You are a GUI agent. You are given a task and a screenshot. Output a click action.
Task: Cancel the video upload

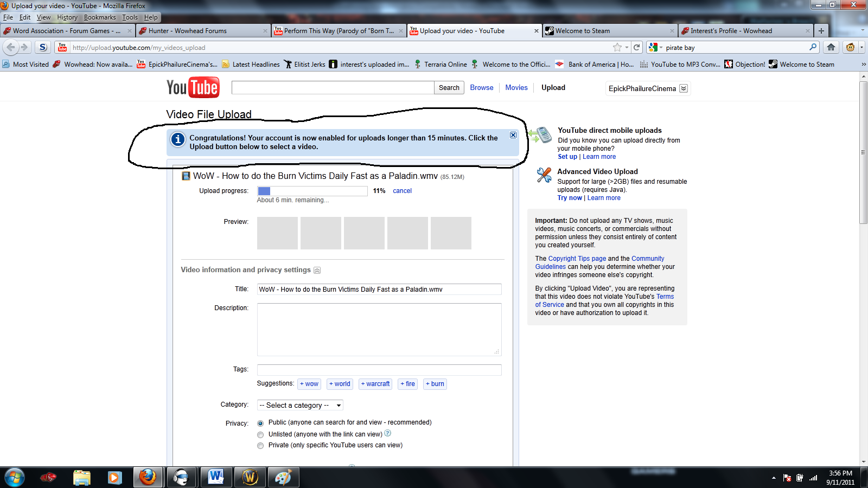(x=402, y=191)
